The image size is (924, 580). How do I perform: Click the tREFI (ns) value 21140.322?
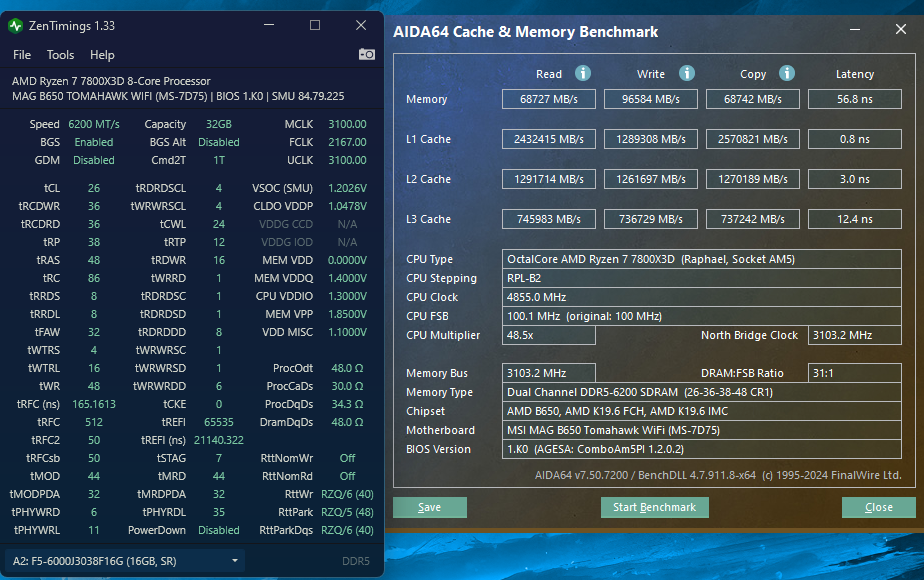[219, 440]
